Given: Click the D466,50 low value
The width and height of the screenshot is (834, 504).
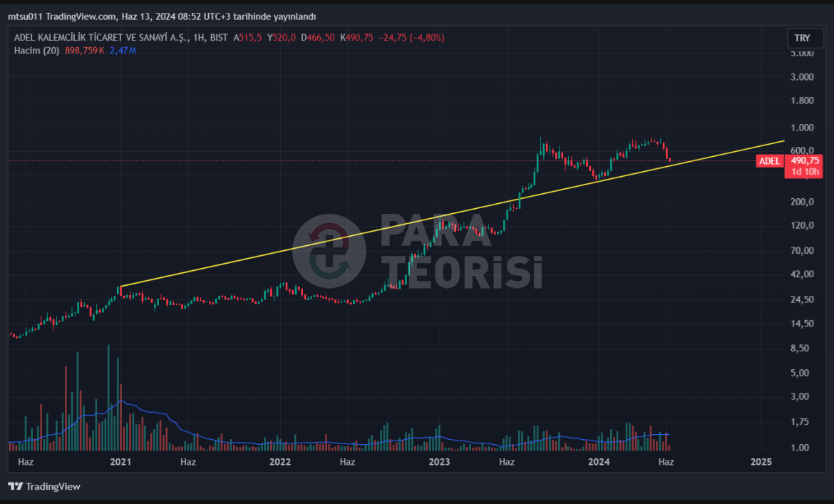Looking at the screenshot, I should [x=317, y=37].
